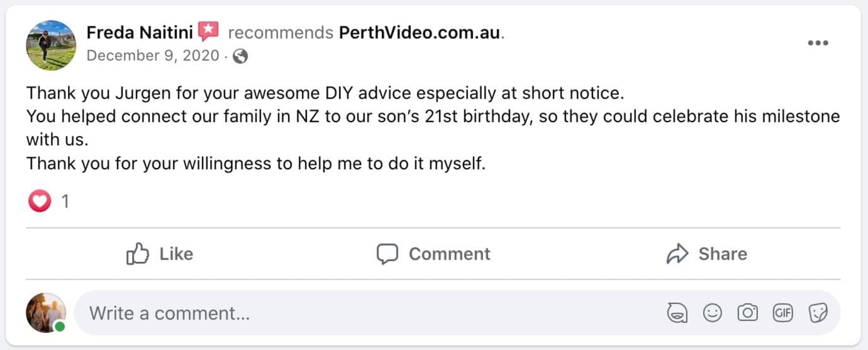Click Freda Naitini's profile picture
The image size is (868, 350).
pyautogui.click(x=50, y=45)
